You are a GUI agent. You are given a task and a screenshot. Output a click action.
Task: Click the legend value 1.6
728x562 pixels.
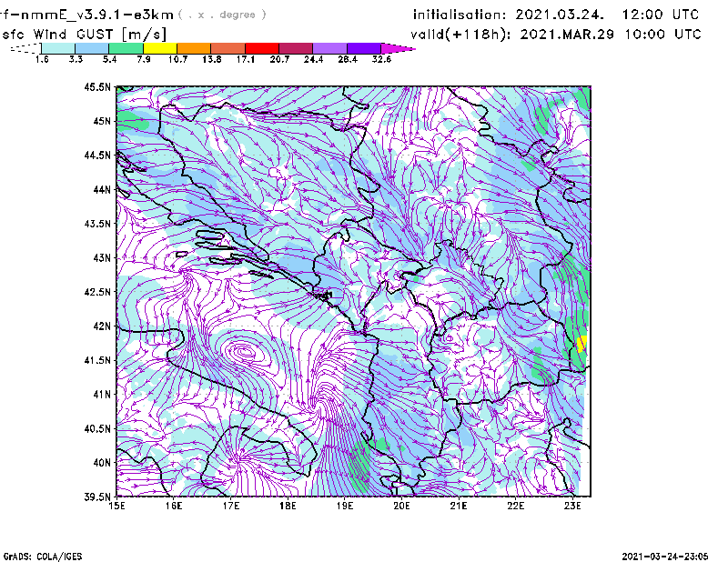(42, 59)
